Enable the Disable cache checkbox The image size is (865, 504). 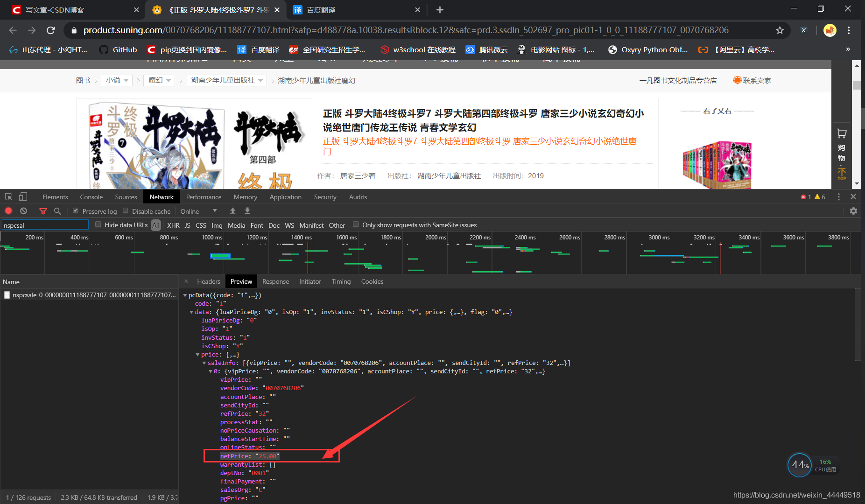pos(125,211)
